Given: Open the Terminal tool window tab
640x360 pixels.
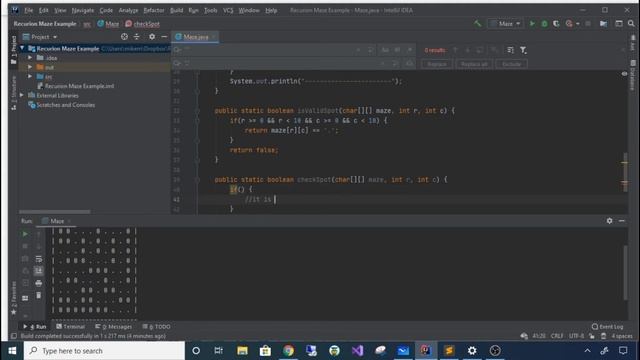Looking at the screenshot, I should click(x=71, y=327).
